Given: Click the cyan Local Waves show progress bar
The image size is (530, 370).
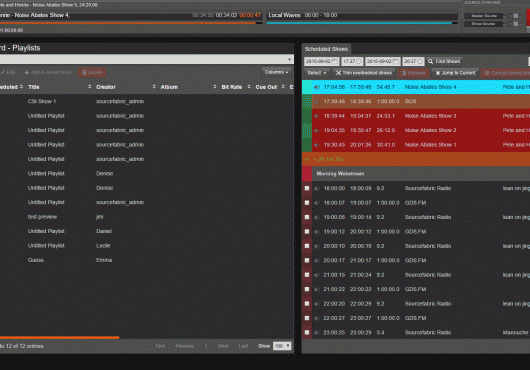Looking at the screenshot, I should click(362, 23).
